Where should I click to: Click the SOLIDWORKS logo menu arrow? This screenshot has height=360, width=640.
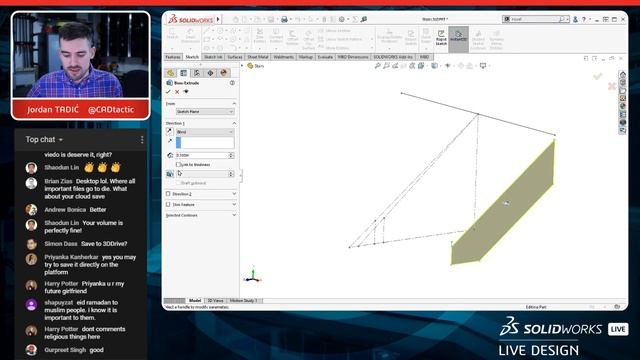pyautogui.click(x=218, y=19)
